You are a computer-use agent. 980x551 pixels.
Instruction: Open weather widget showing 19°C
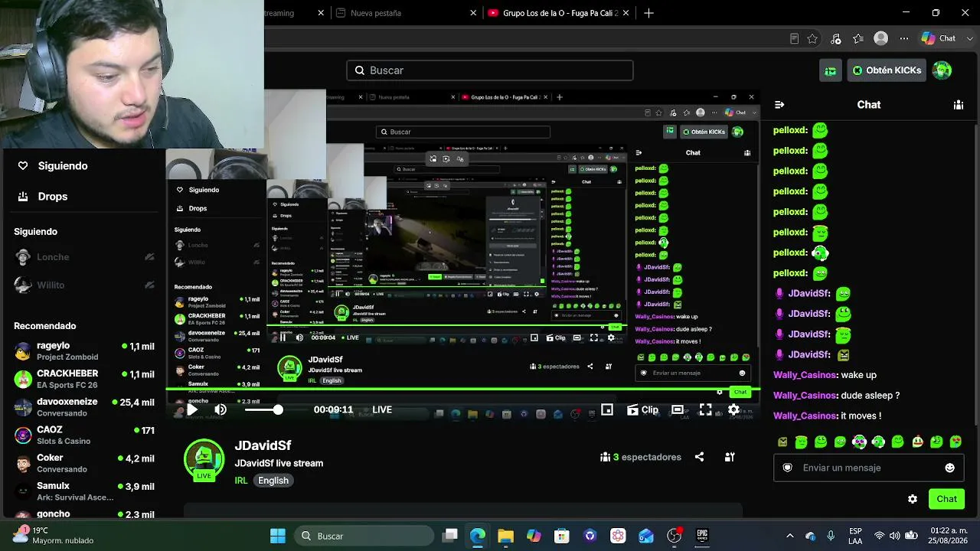point(52,536)
